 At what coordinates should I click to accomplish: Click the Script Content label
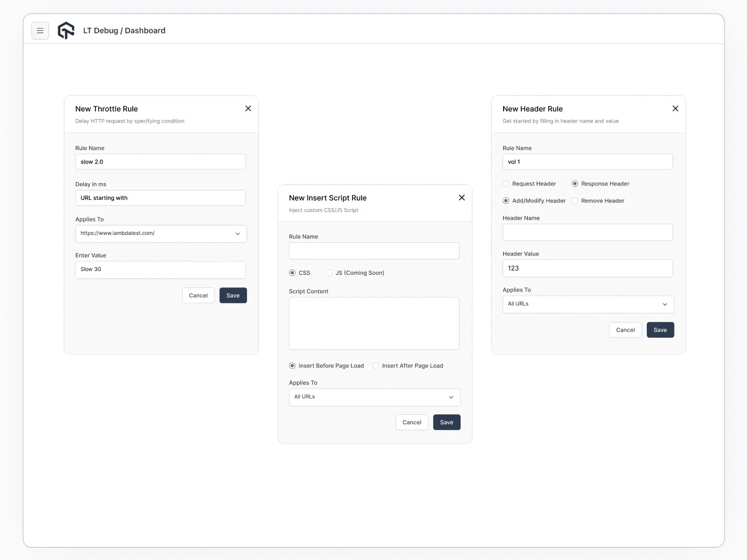[x=308, y=292]
